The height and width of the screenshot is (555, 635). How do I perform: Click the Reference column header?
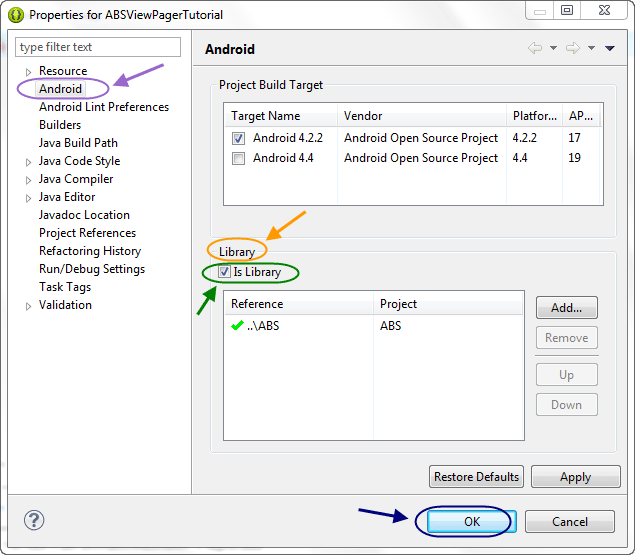(299, 304)
